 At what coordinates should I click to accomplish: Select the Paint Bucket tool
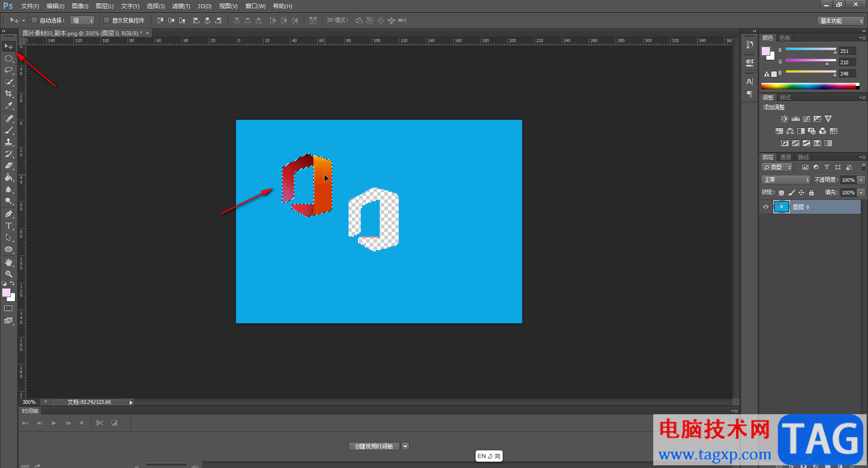9,177
